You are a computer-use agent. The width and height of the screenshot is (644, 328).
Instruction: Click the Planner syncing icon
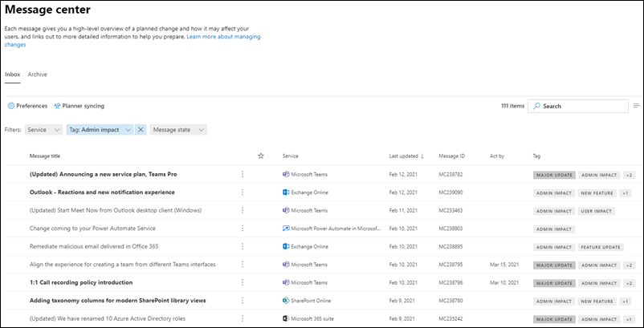(57, 106)
